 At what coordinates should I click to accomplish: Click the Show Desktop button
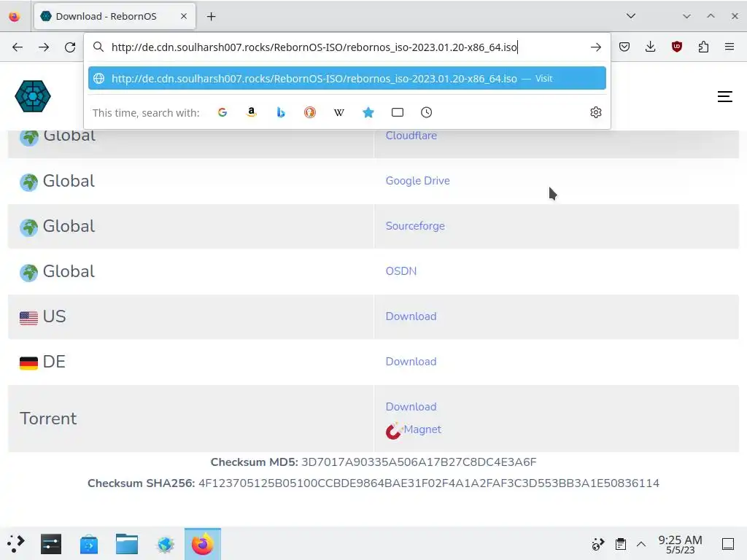(x=727, y=544)
